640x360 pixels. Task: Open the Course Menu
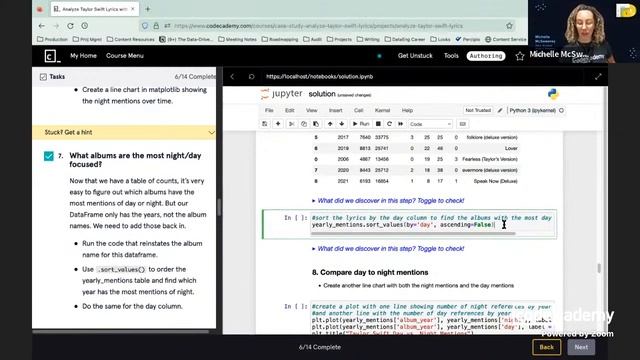125,56
